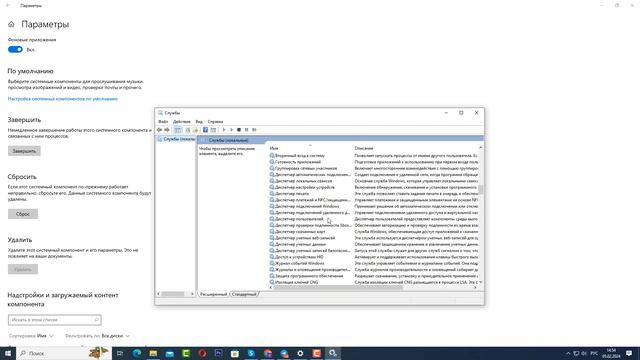Open Windows Start menu
Image resolution: width=640 pixels, height=360 pixels.
pyautogui.click(x=8, y=353)
